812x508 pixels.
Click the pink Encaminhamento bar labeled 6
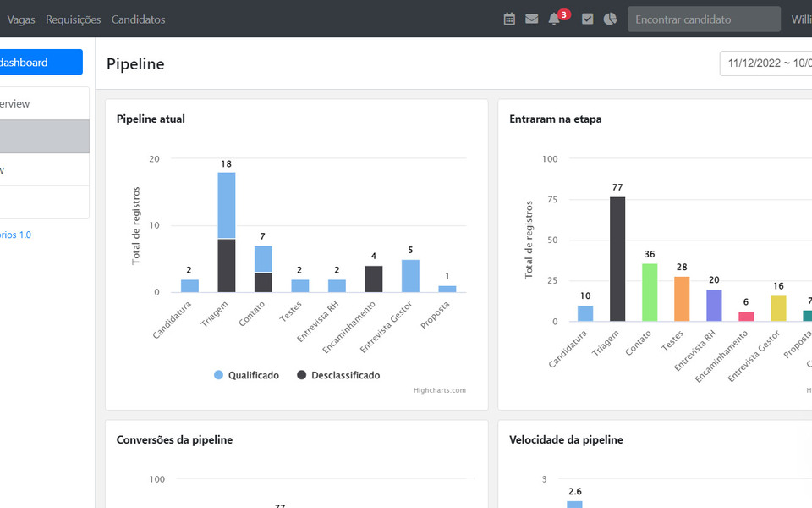point(746,316)
